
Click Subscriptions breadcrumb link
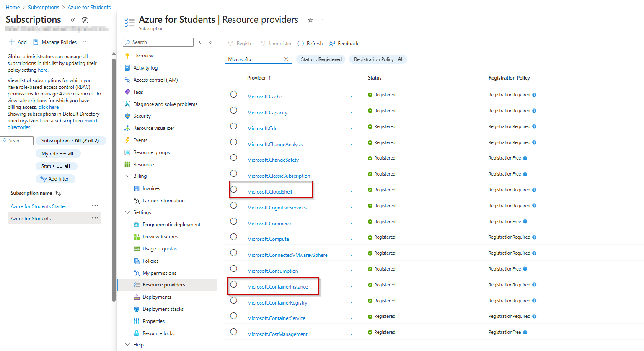(44, 8)
